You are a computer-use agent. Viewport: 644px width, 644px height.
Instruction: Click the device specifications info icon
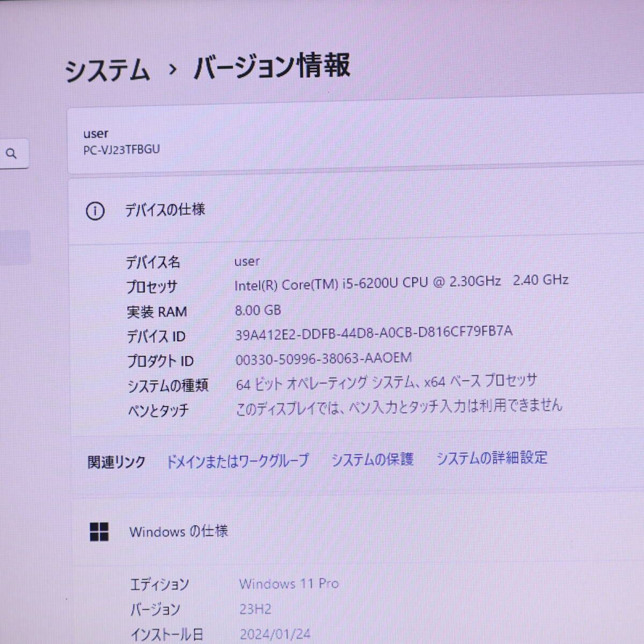coord(95,211)
